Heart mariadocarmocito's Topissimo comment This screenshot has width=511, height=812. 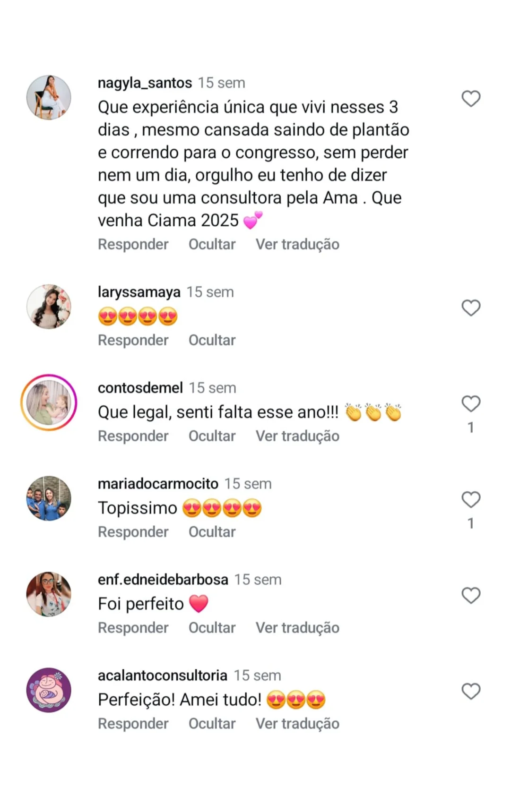click(471, 500)
